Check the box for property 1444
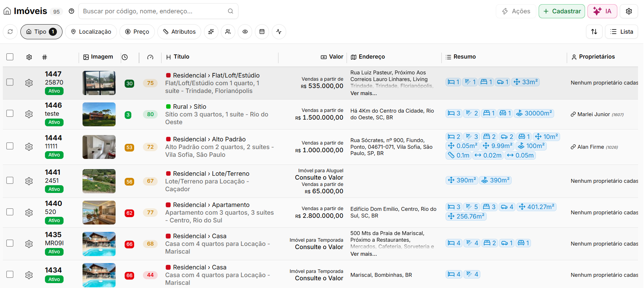The width and height of the screenshot is (644, 288). (10, 146)
